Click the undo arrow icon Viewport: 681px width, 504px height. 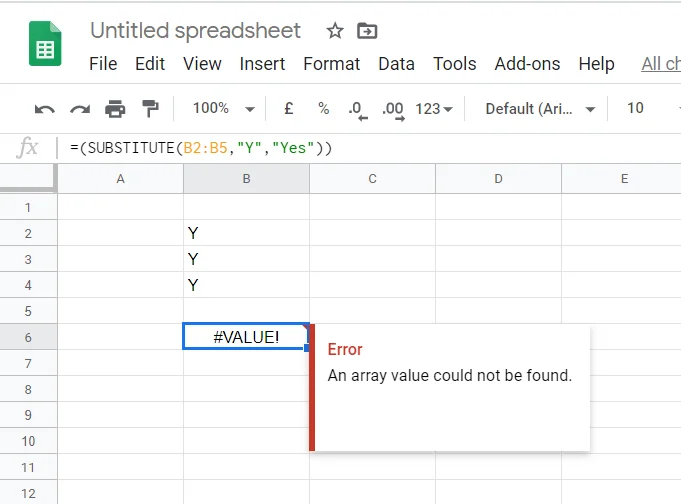(x=45, y=108)
